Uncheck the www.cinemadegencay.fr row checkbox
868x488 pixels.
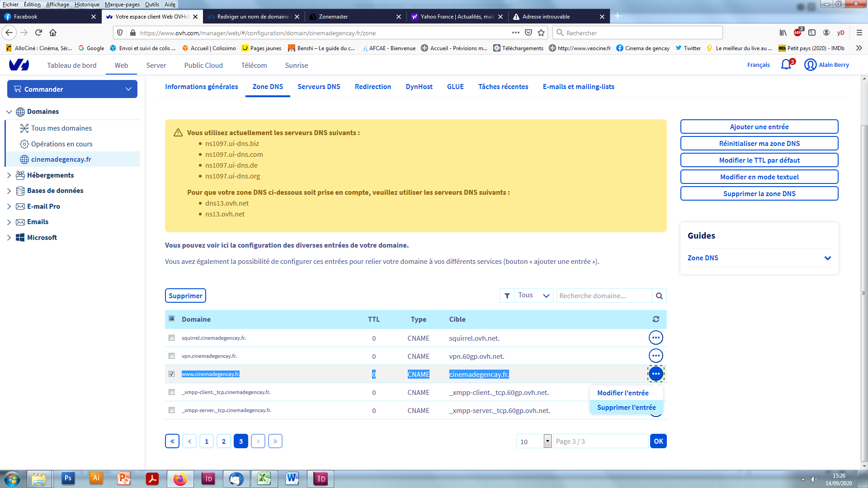171,374
